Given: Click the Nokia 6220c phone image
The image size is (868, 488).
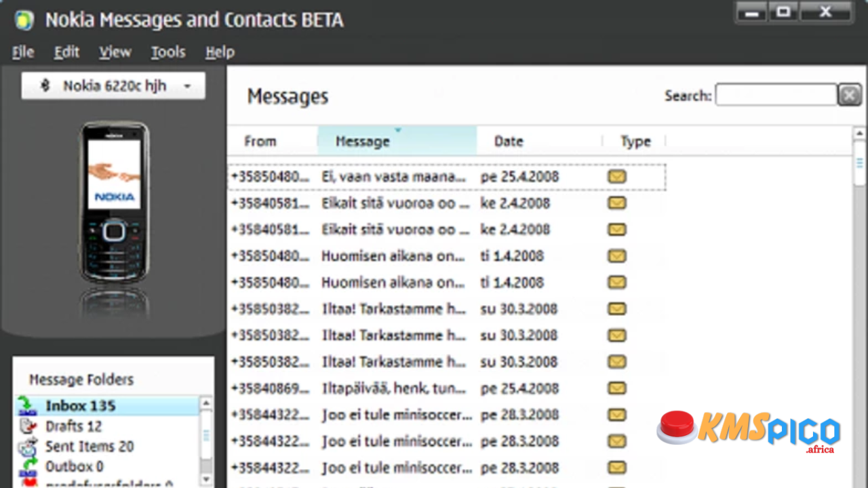Looking at the screenshot, I should (114, 202).
